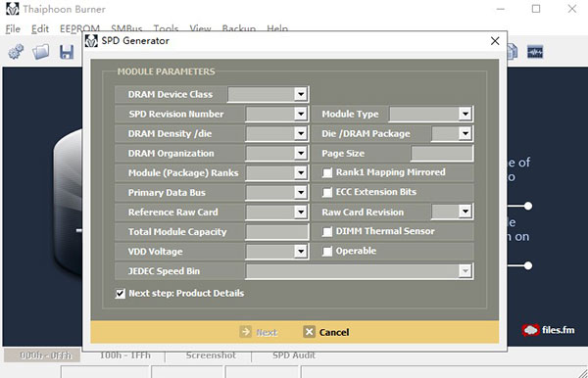
Task: Open the DRAM Device Class dropdown
Action: (301, 94)
